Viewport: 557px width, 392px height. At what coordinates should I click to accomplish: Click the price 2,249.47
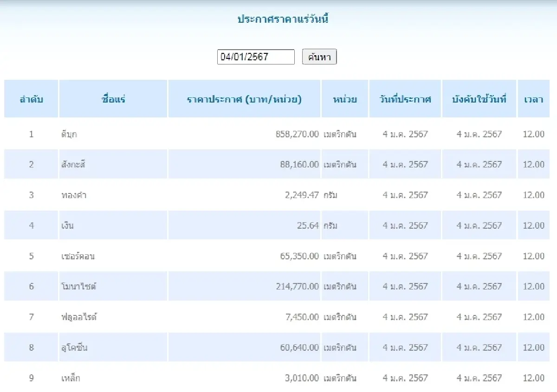[302, 195]
